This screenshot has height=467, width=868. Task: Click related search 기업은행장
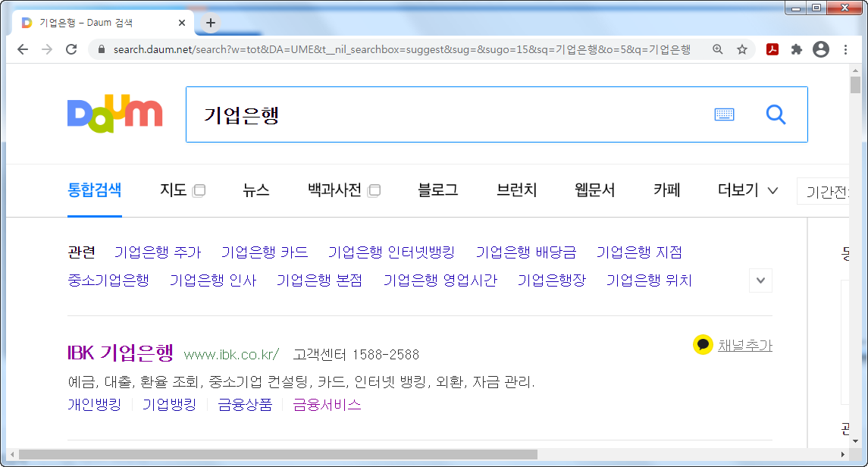tap(551, 281)
